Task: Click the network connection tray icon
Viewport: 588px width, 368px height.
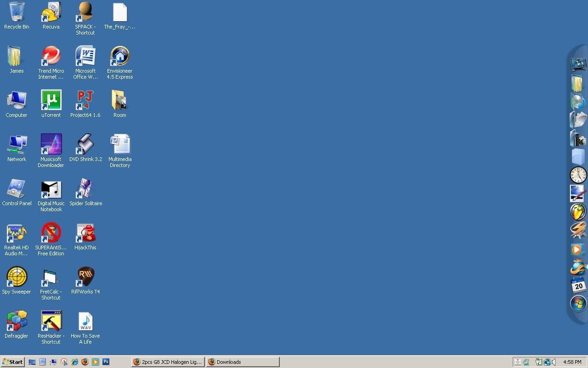Action: pos(547,362)
